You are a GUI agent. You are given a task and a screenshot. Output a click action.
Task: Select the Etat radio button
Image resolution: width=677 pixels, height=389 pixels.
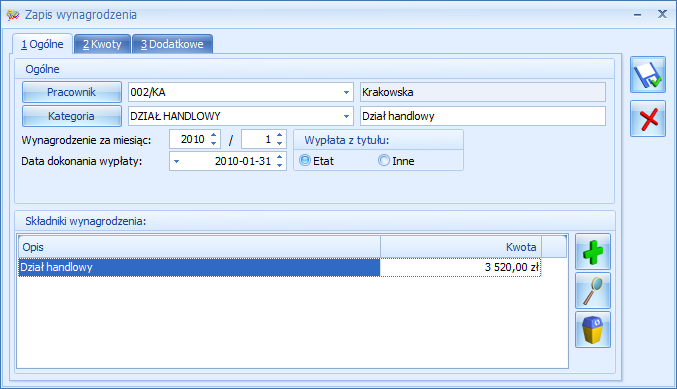[x=305, y=161]
